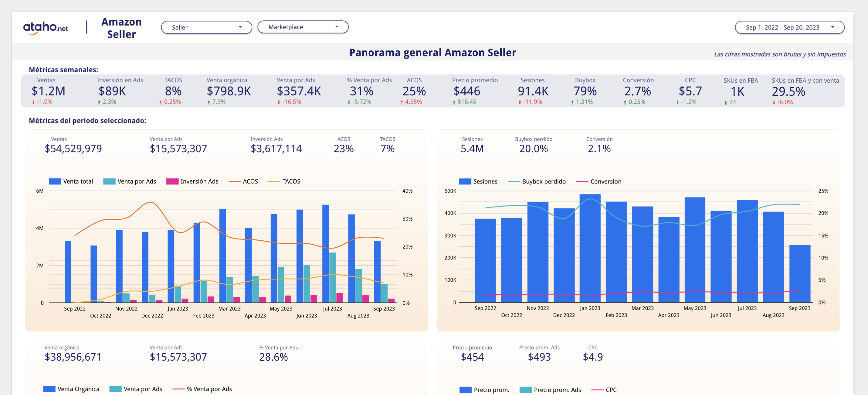
Task: Click the down arrow beside -16.5% under Venta por Ads
Action: [x=279, y=102]
